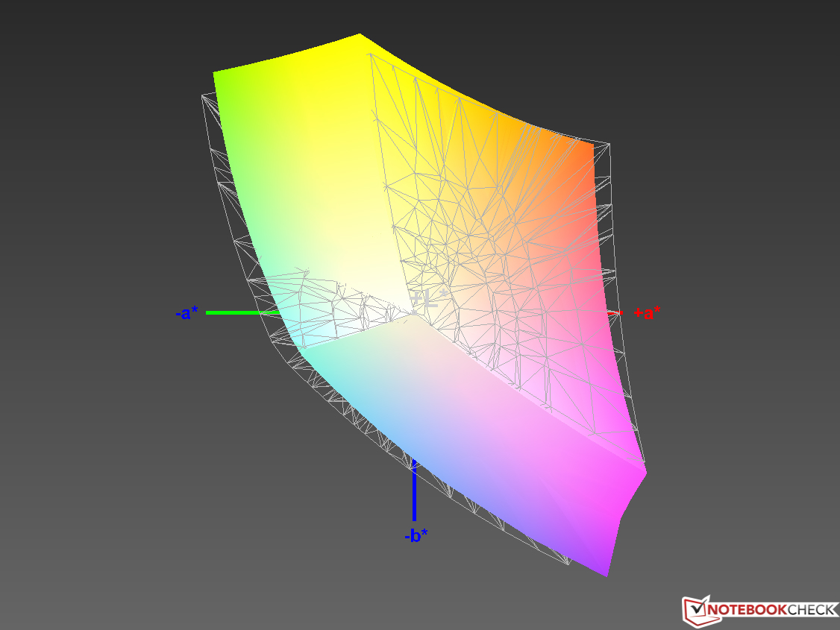Image resolution: width=840 pixels, height=630 pixels.
Task: Click the Notebookcheck checkmark logo icon
Action: click(x=695, y=609)
